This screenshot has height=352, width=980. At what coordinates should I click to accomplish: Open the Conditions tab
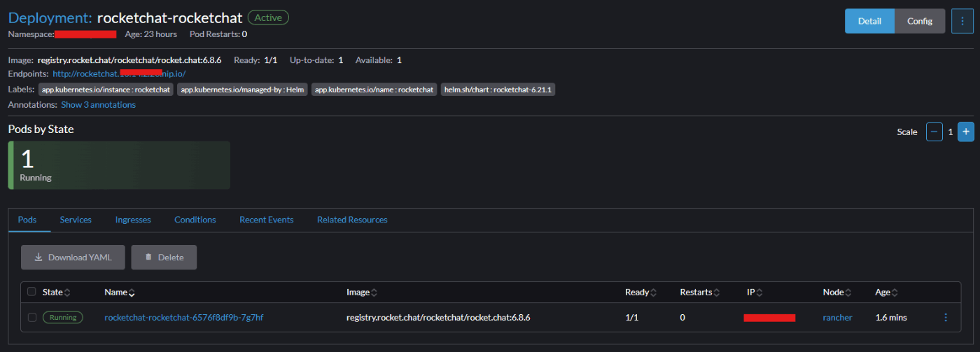(195, 220)
